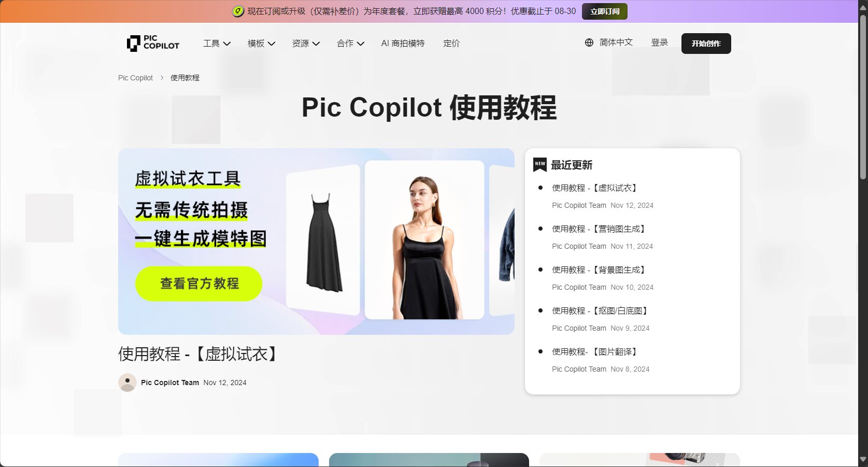Click the Nov 11, 2024 date in recent updates
The height and width of the screenshot is (467, 868).
coord(632,246)
